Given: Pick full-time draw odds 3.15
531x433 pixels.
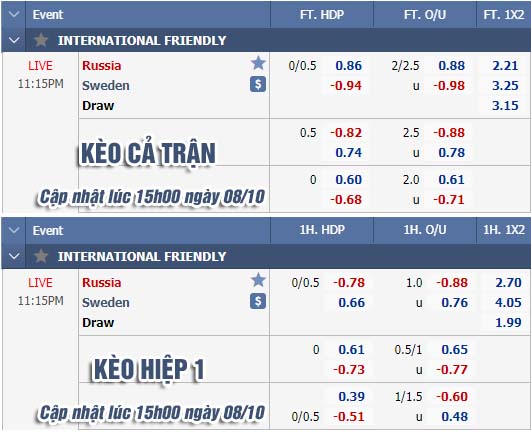Looking at the screenshot, I should pyautogui.click(x=505, y=105).
